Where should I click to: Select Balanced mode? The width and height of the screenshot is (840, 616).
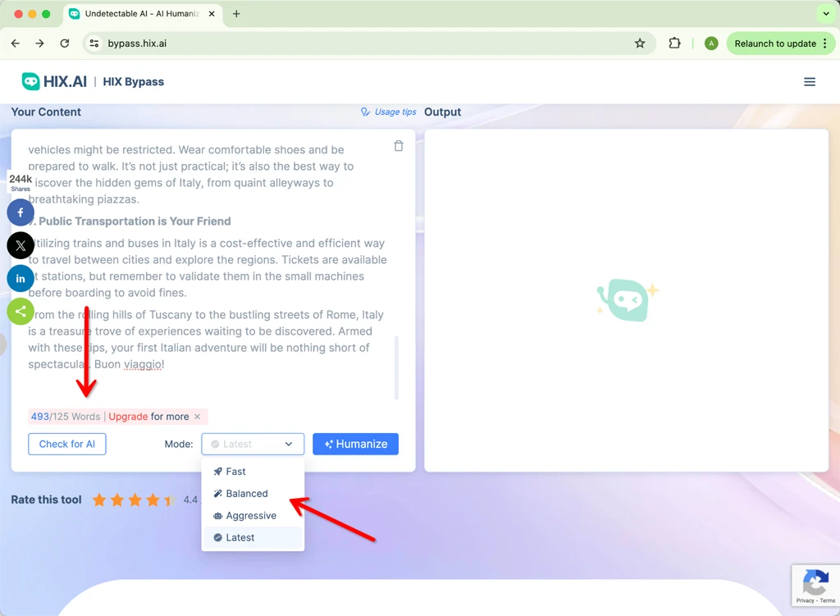coord(253,493)
